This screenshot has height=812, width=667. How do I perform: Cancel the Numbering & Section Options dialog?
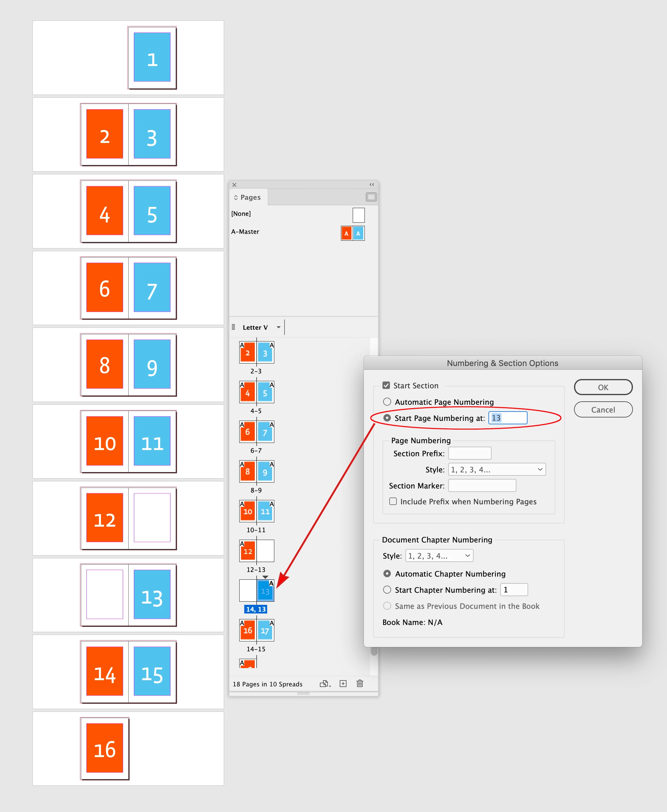pos(603,409)
